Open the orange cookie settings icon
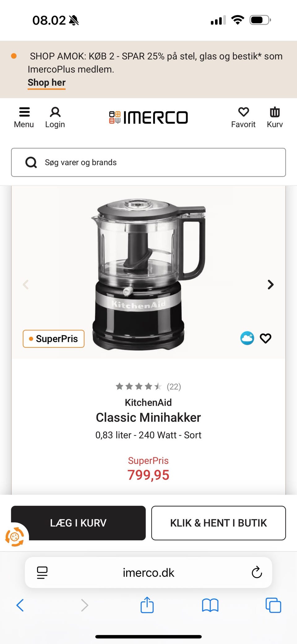 click(14, 537)
